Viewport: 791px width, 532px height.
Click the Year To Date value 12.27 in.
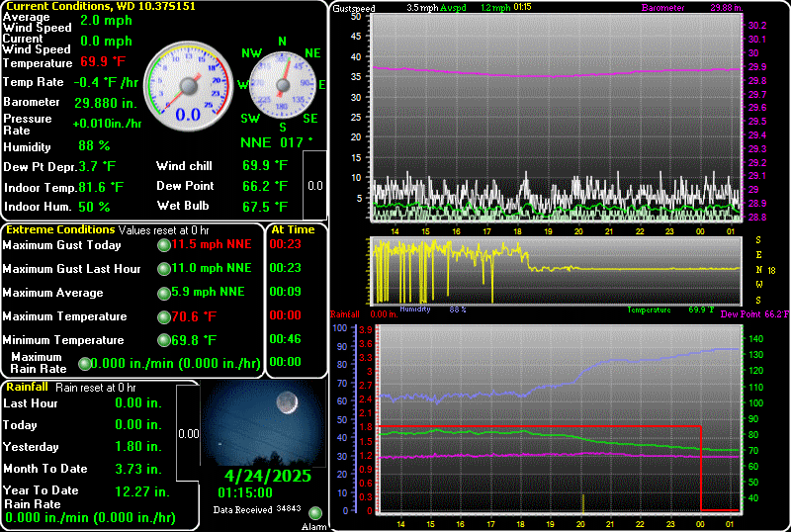pos(142,491)
